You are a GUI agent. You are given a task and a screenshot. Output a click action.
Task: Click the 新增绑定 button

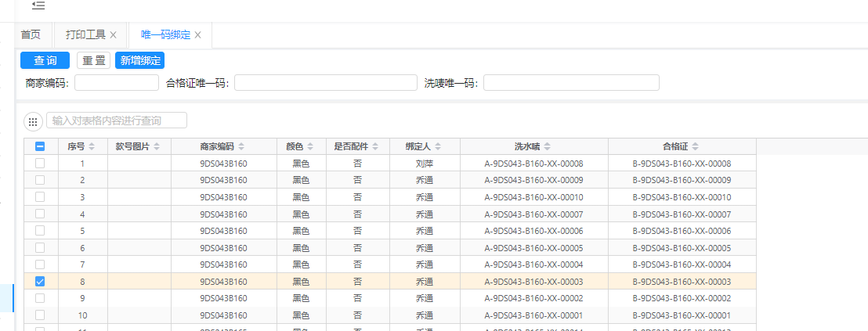(140, 61)
